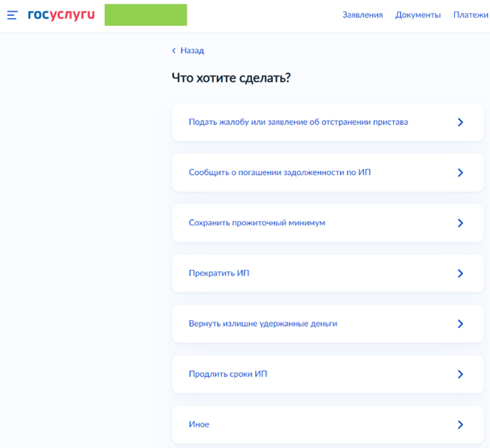Click the chevron beside Прекратить ИП
Viewport: 490px width, 448px height.
tap(461, 274)
